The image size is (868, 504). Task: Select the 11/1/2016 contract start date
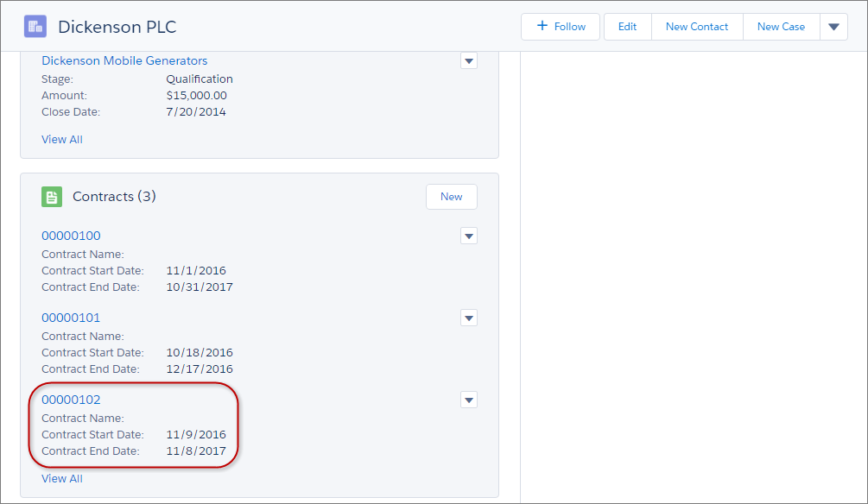point(196,270)
